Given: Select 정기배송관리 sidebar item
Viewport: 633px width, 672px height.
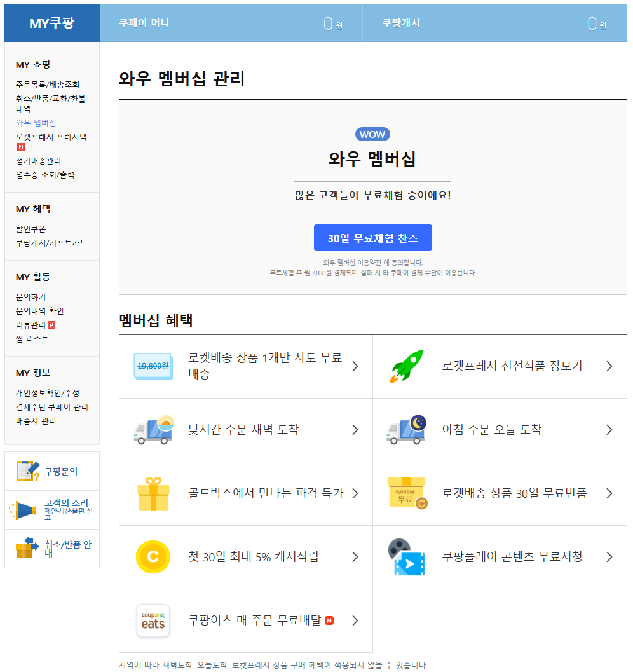Looking at the screenshot, I should (39, 161).
